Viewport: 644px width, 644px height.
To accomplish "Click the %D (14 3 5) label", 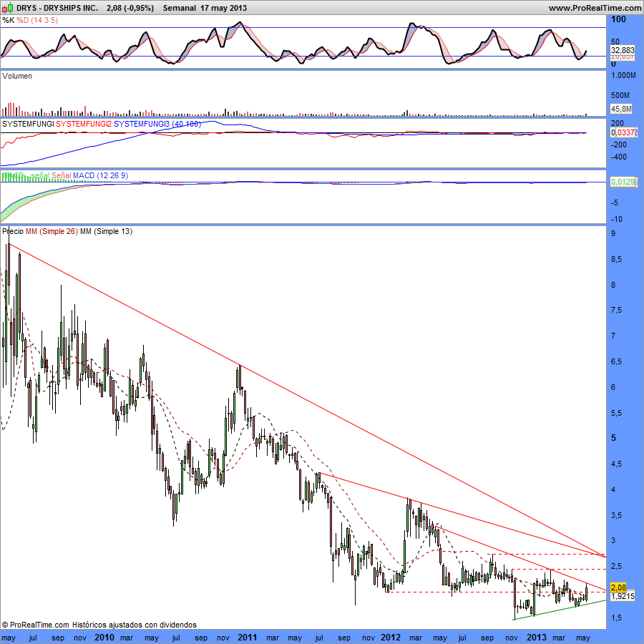I will pos(37,20).
